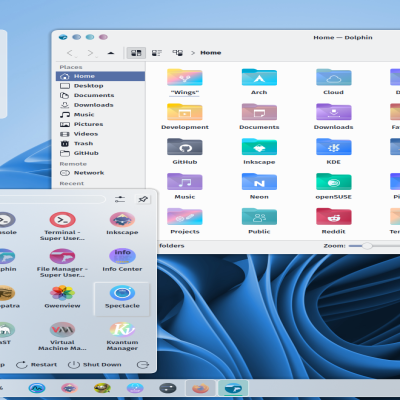Viewport: 400px width, 400px height.
Task: Open the GitHub folder icon in file view
Action: pos(185,147)
